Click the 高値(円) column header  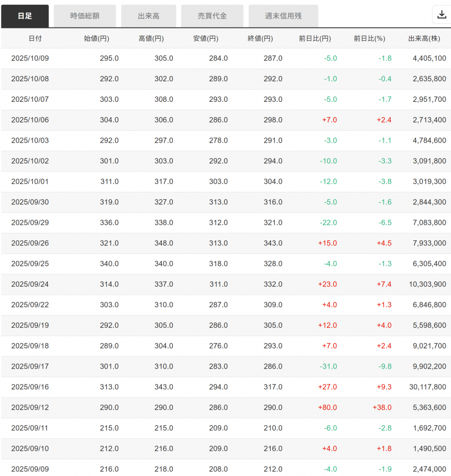click(x=151, y=39)
